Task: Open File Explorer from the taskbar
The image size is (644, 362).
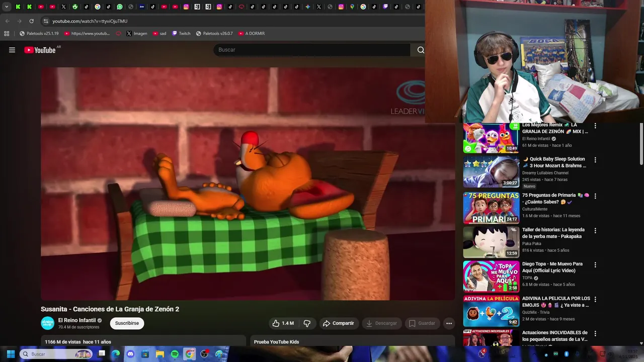Action: click(x=160, y=354)
